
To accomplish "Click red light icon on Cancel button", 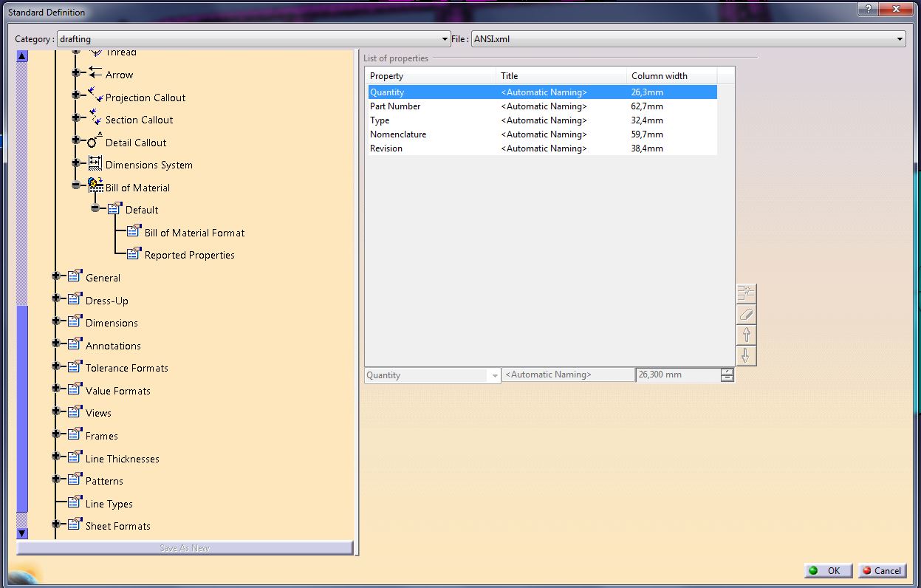I will click(x=867, y=570).
